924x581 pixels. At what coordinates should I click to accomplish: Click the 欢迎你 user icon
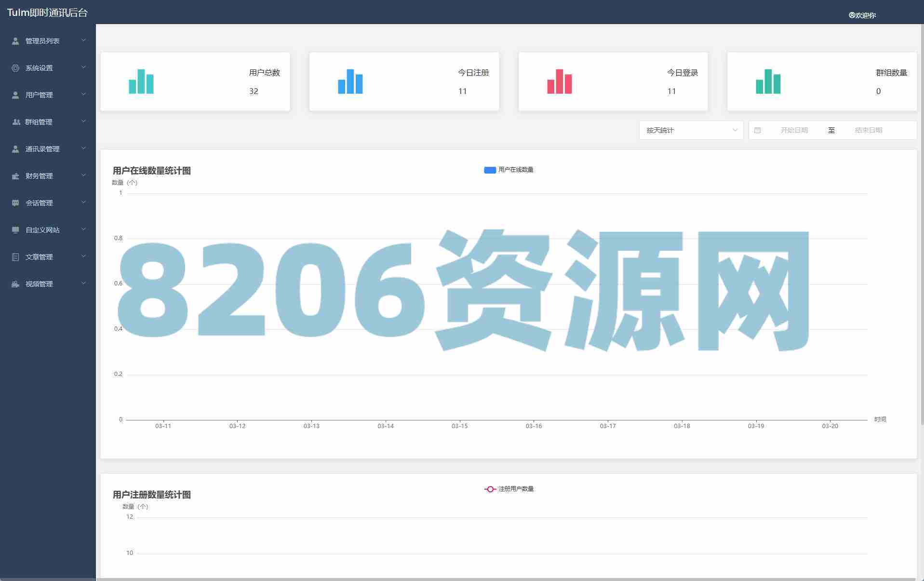(x=852, y=15)
